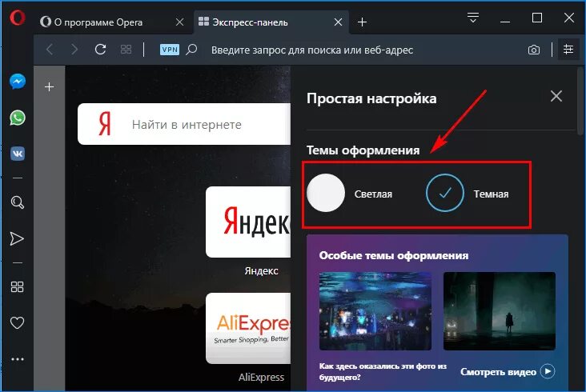Reload the page
The height and width of the screenshot is (392, 586).
(101, 50)
